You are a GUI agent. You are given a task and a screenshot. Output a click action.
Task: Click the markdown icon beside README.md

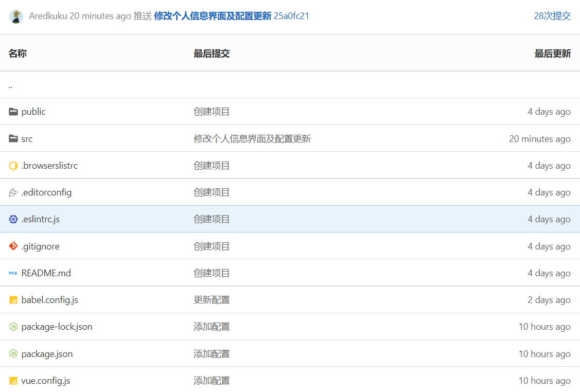point(13,273)
